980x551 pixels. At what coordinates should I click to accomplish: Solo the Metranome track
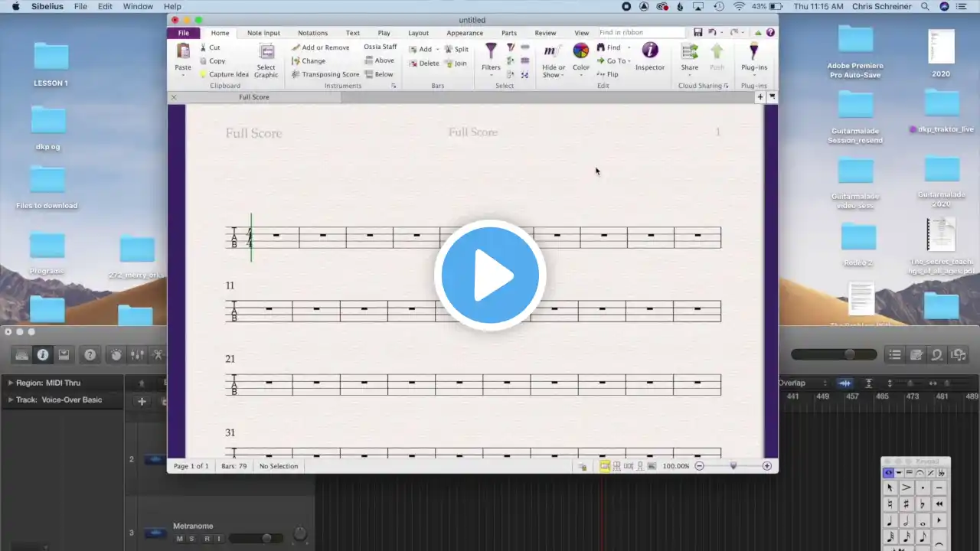pos(190,539)
